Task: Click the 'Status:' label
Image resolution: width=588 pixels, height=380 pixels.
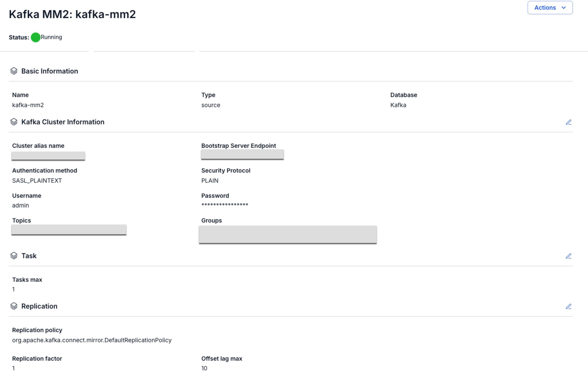Action: point(19,38)
